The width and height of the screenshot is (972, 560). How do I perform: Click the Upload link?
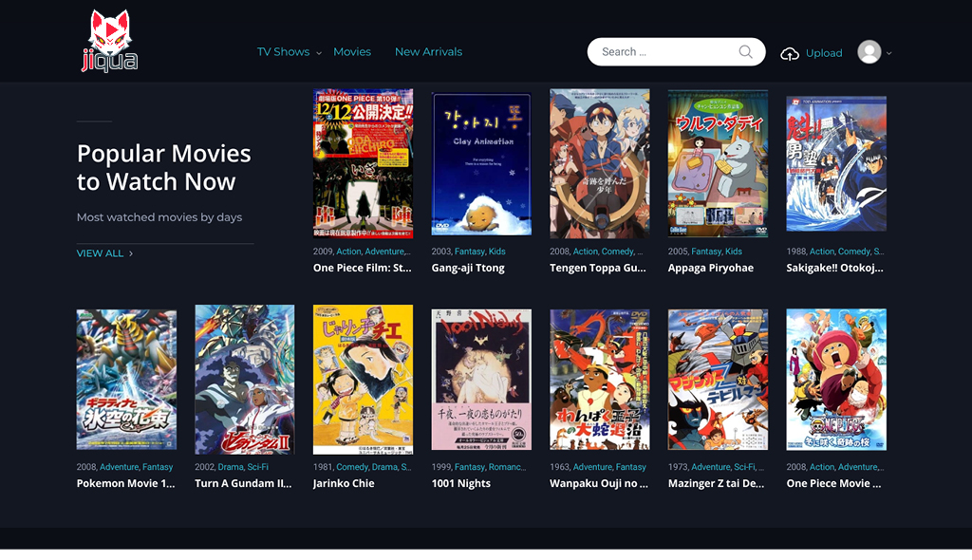click(x=824, y=53)
